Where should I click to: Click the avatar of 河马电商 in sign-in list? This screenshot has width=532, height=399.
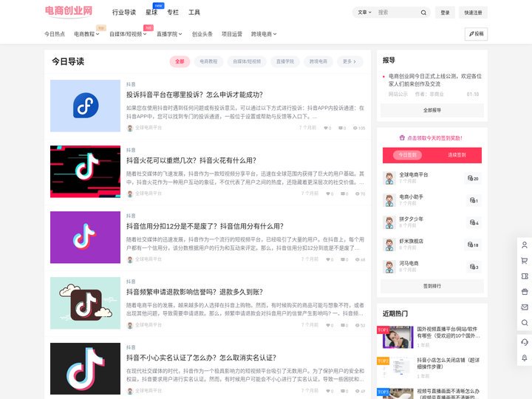389,267
